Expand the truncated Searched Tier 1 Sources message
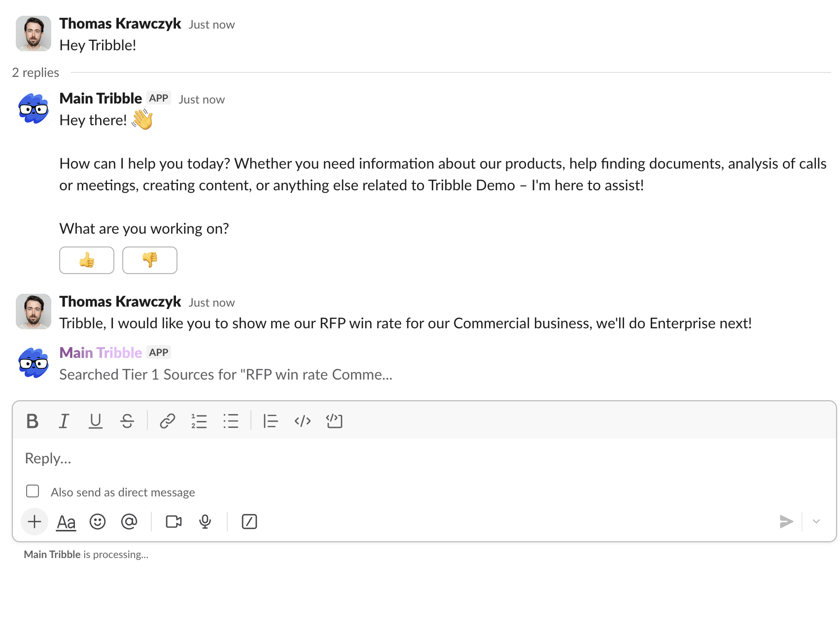The image size is (840, 630). point(225,375)
